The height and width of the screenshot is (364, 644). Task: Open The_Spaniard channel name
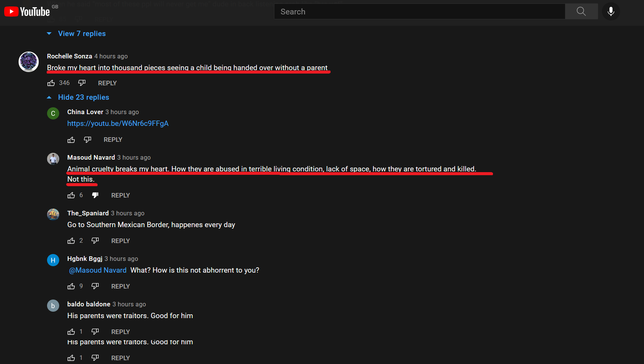click(x=88, y=213)
